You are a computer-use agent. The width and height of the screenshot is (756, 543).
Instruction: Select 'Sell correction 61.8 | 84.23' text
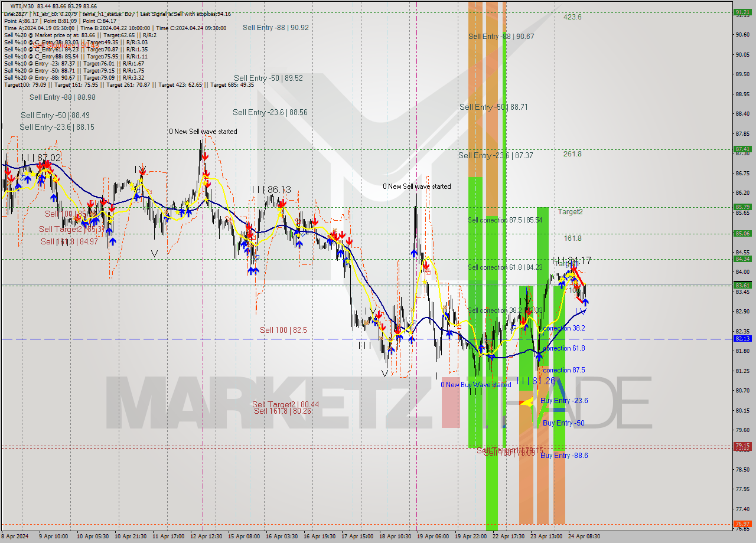tap(505, 267)
